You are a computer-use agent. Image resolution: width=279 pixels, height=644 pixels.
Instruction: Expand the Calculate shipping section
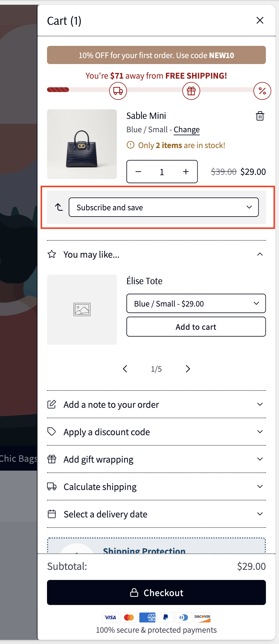click(x=156, y=487)
